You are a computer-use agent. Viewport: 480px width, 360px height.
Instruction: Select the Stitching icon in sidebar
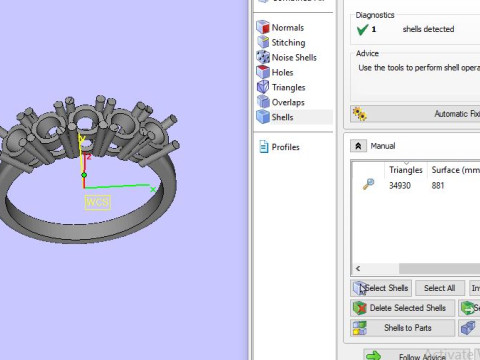263,42
